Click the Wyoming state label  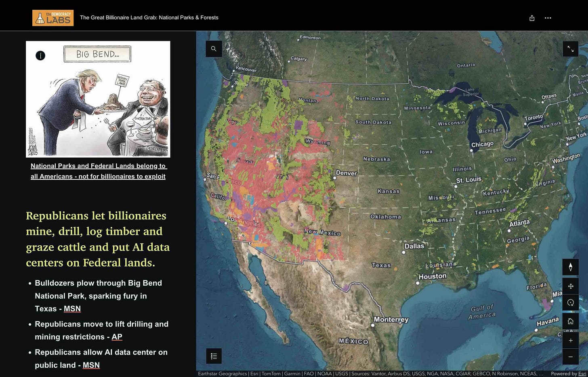(318, 142)
